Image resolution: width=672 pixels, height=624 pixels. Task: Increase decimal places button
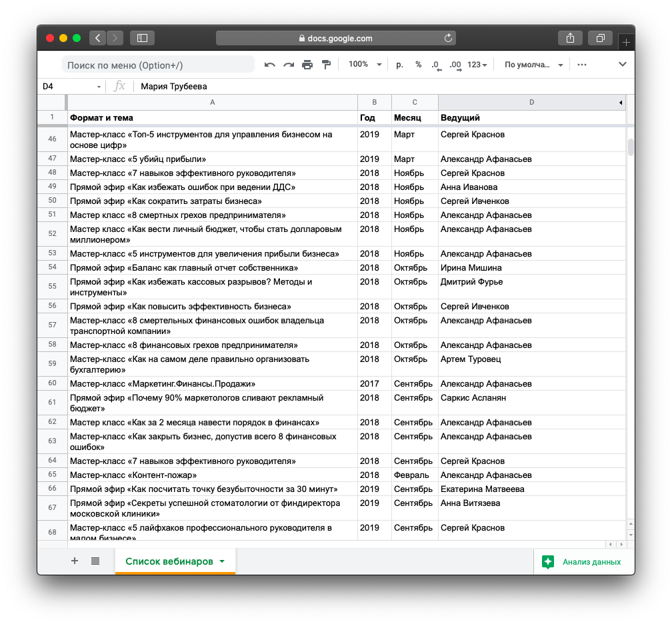(455, 65)
